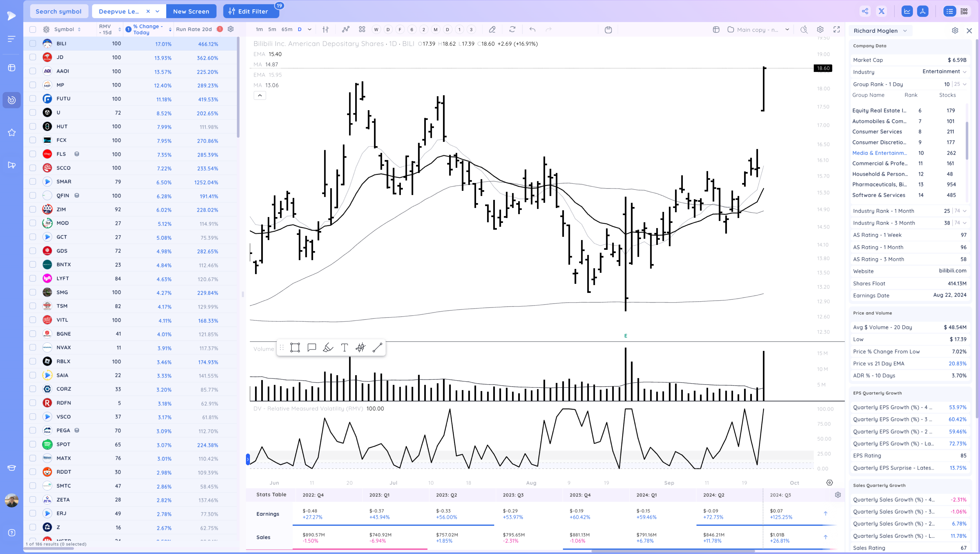The height and width of the screenshot is (554, 980).
Task: Open the favorites star in left sidebar
Action: 12,132
